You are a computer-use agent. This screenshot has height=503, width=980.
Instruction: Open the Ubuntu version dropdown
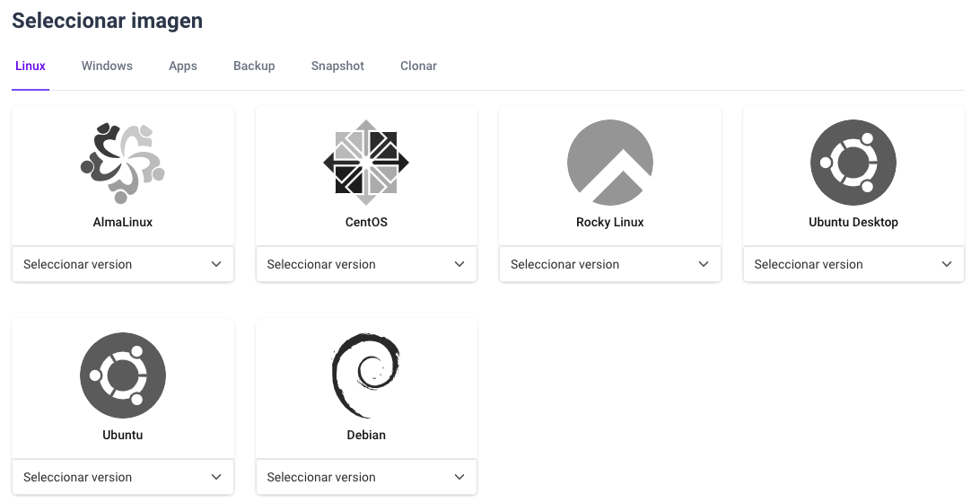tap(123, 477)
